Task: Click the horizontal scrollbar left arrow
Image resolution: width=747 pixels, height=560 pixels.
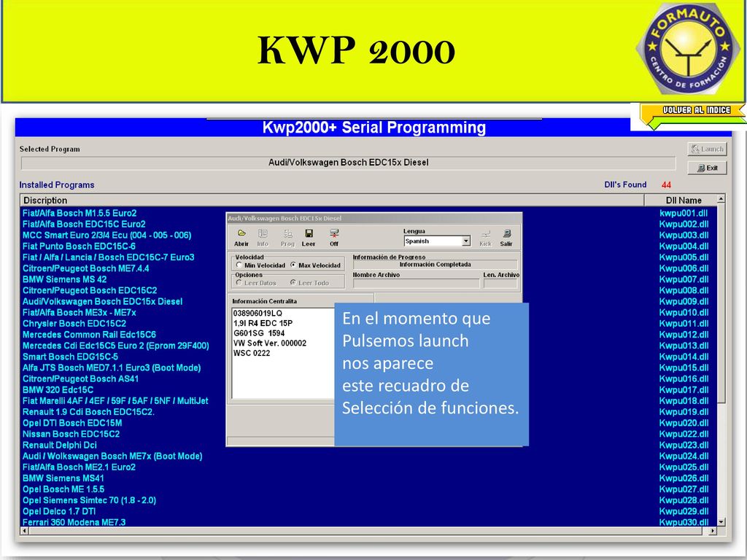Action: point(24,530)
